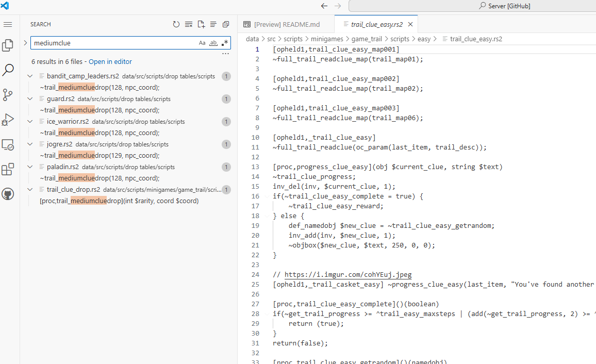Open paladin.rs2 file result

[x=129, y=167]
